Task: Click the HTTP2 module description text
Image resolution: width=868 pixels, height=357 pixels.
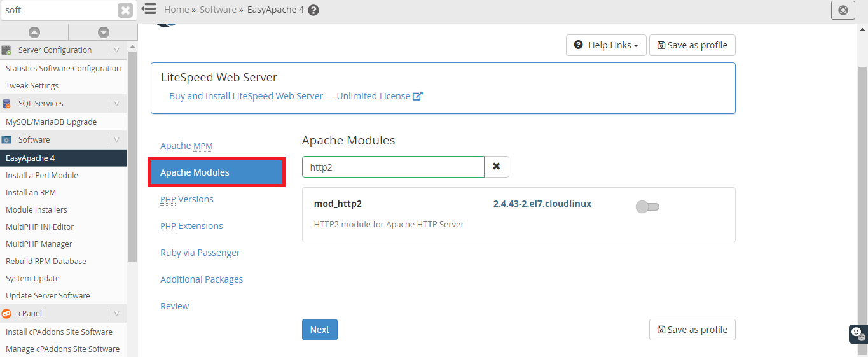Action: click(x=389, y=224)
